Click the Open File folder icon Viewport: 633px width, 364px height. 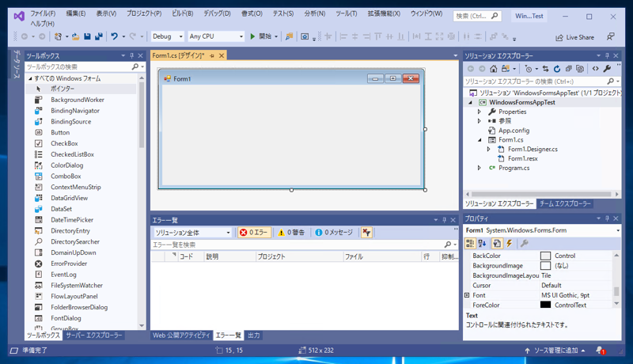click(75, 36)
